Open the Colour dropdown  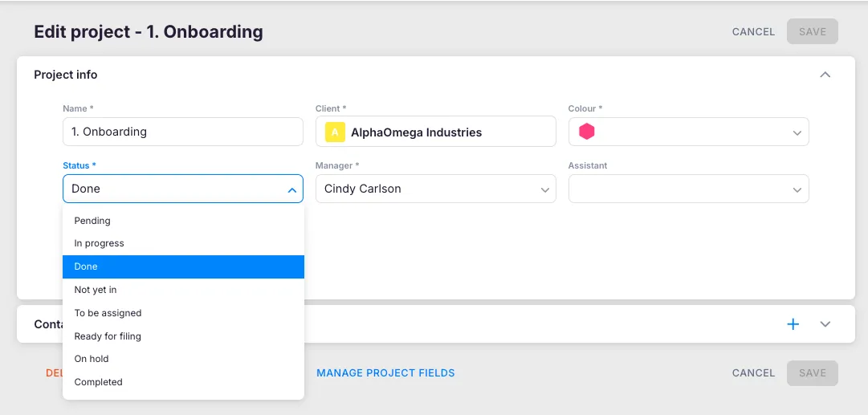click(797, 132)
